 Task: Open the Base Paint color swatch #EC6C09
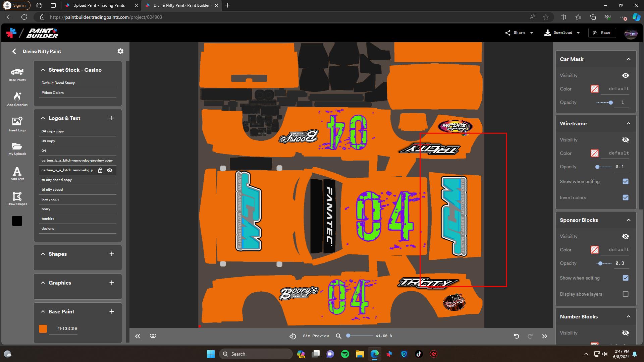tap(43, 328)
